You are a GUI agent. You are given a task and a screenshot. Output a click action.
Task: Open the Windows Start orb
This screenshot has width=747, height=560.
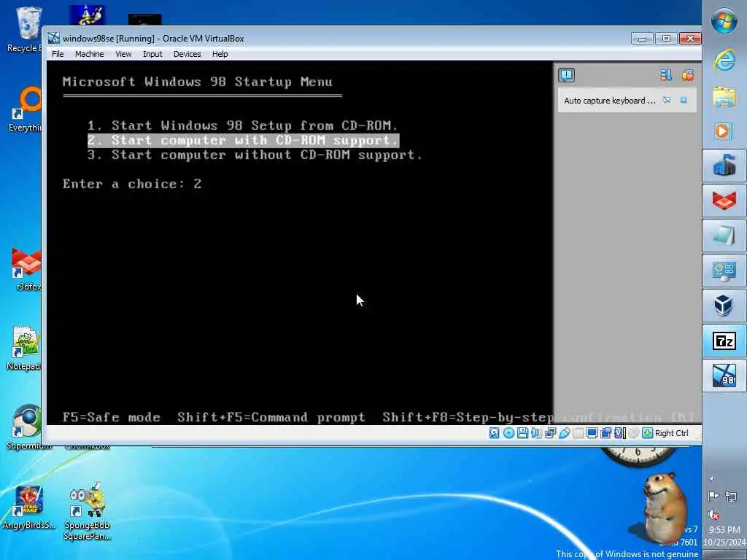[x=724, y=21]
